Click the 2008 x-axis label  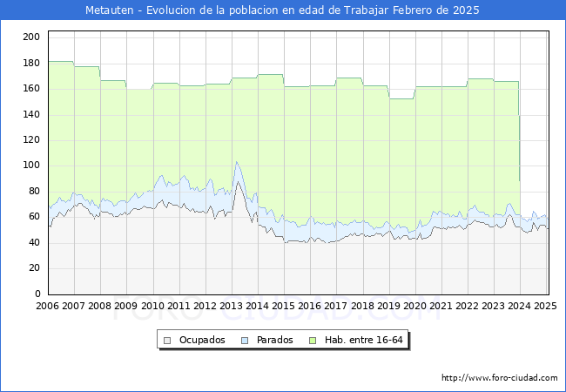tap(99, 306)
